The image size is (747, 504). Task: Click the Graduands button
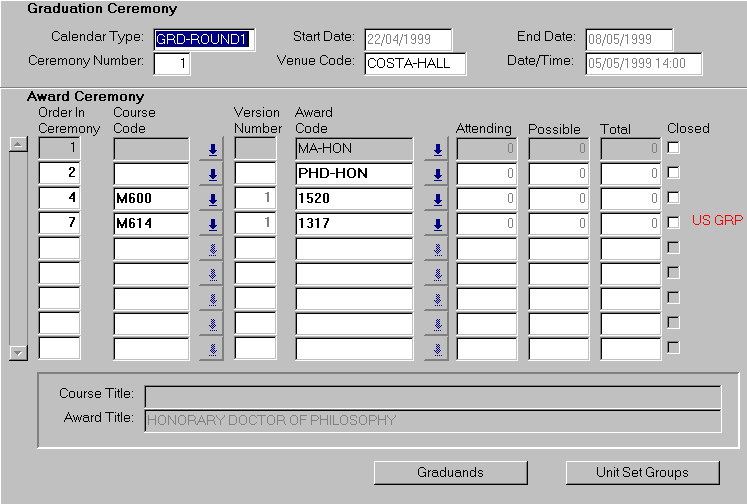449,472
